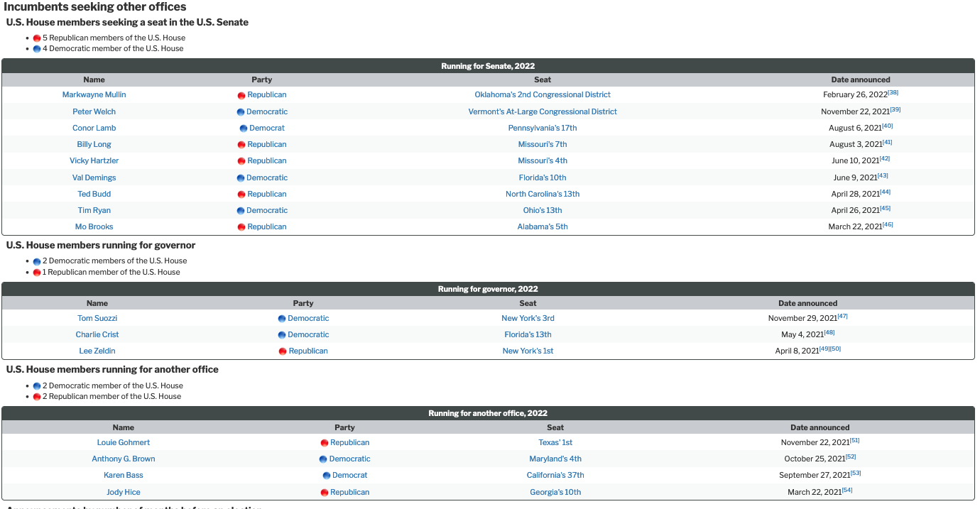Click Democrat party link in Karen Bass row
This screenshot has width=980, height=509.
click(350, 475)
